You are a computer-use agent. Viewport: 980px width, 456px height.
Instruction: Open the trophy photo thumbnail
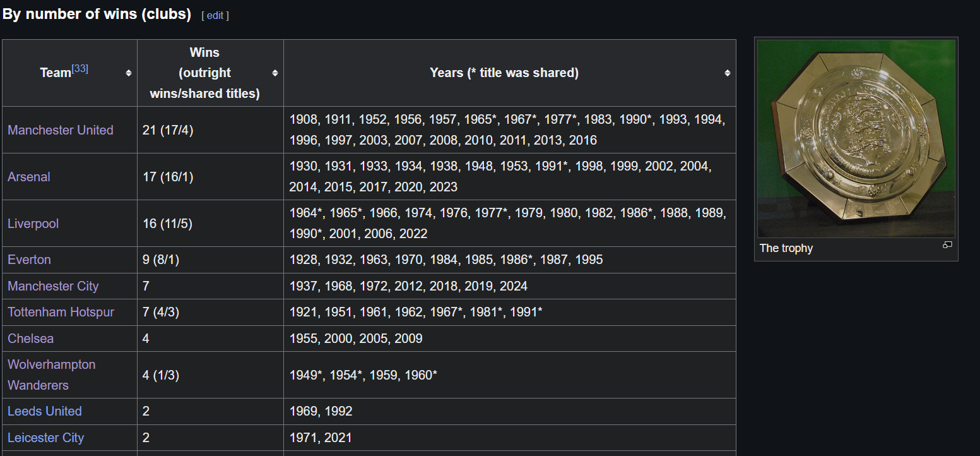(856, 138)
